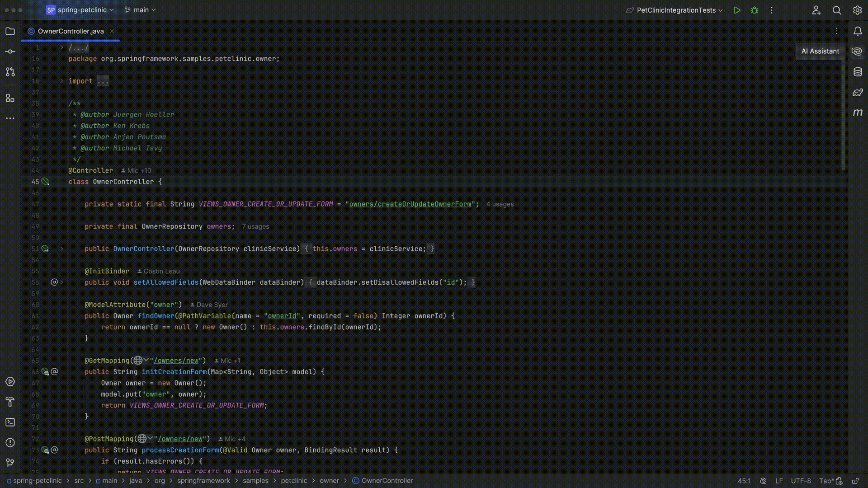868x488 pixels.
Task: Open the PetClinicIntegrationTests run configuration dropdown
Action: (x=675, y=10)
